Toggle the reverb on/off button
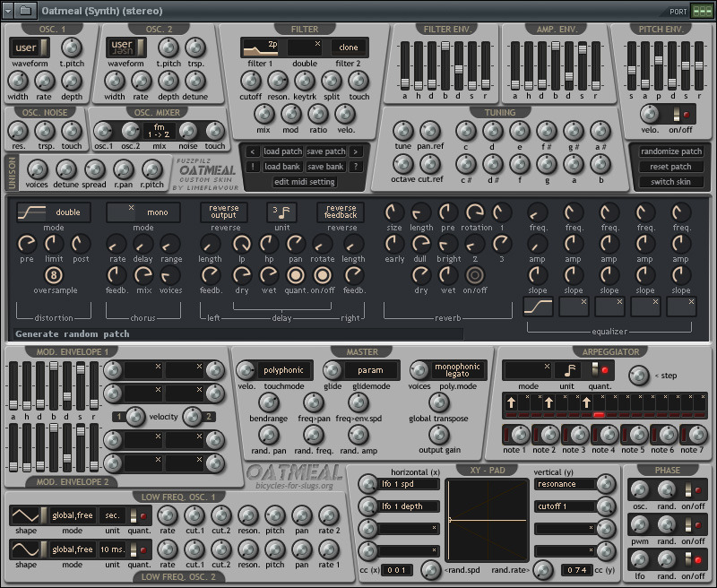 coord(475,275)
